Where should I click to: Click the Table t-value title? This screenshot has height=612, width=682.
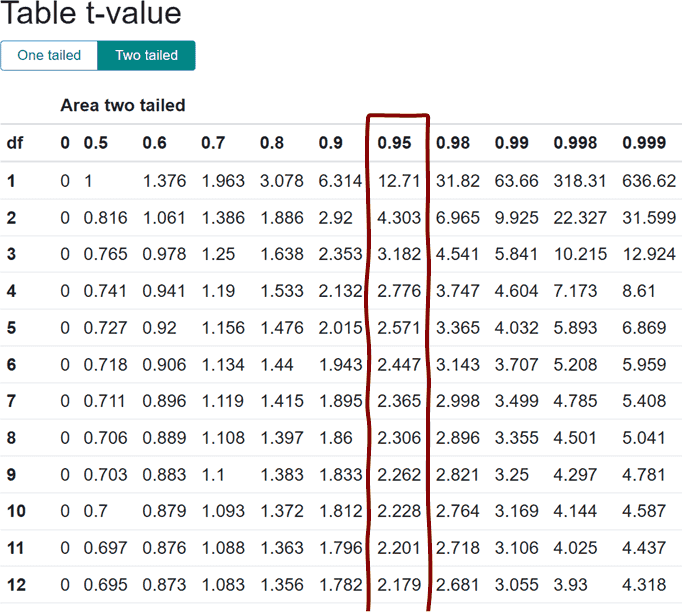90,13
